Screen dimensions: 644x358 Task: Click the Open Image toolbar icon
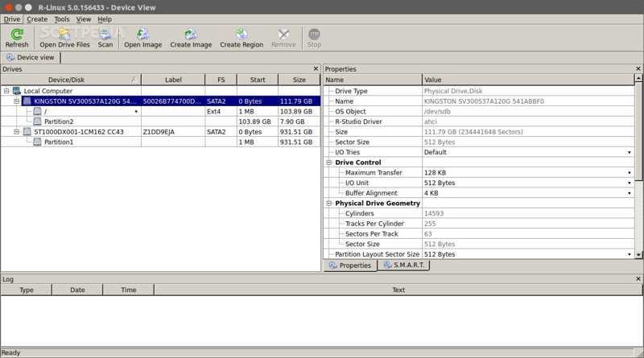142,35
